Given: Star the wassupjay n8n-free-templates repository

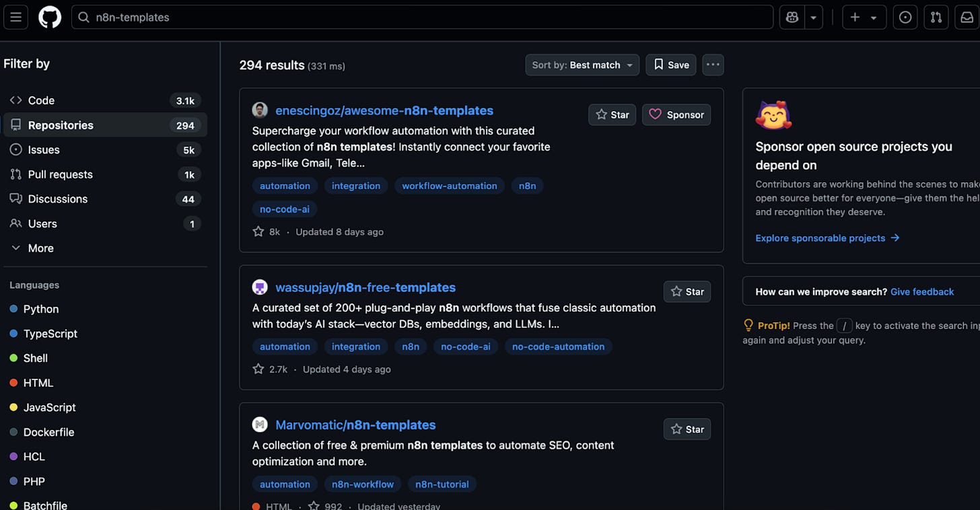Looking at the screenshot, I should (x=687, y=292).
